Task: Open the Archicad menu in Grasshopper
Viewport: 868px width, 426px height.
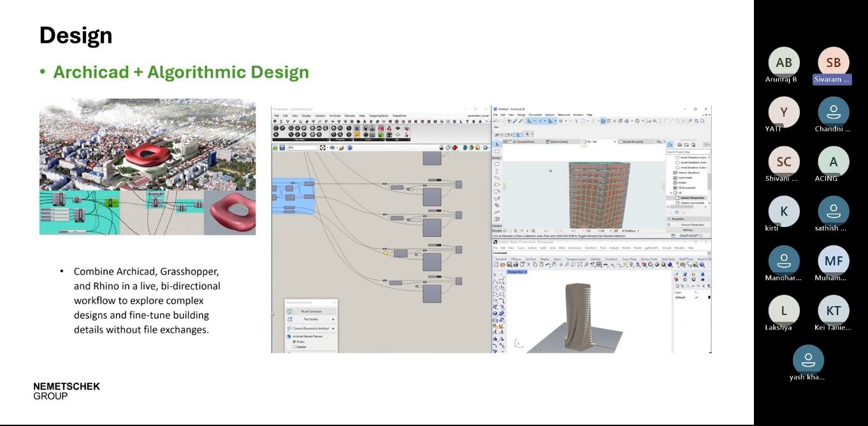Action: tap(335, 115)
